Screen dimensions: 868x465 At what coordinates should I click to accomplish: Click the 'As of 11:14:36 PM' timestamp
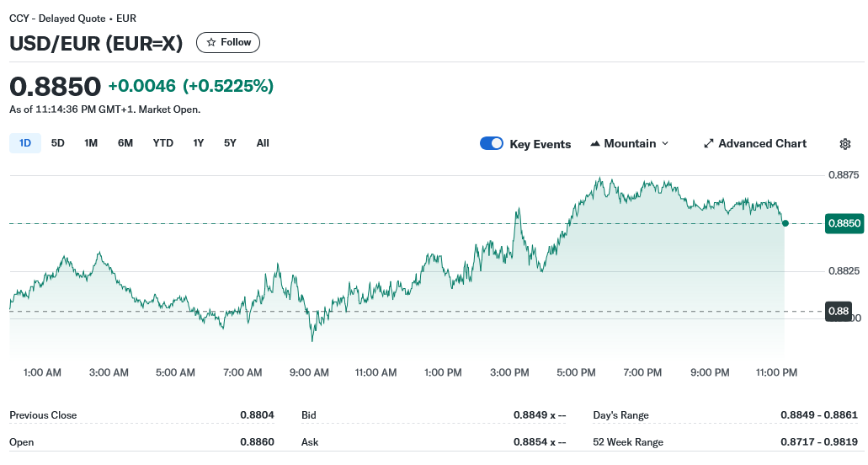pyautogui.click(x=105, y=110)
